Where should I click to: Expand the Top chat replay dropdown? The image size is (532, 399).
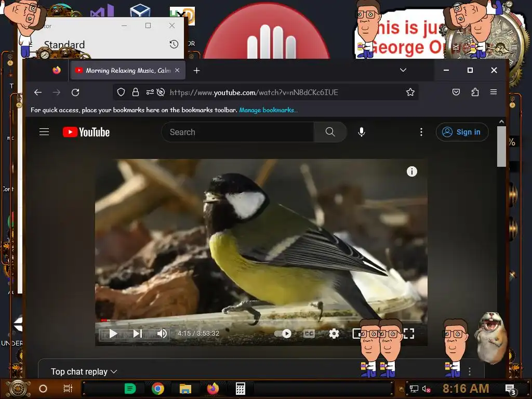coord(84,372)
